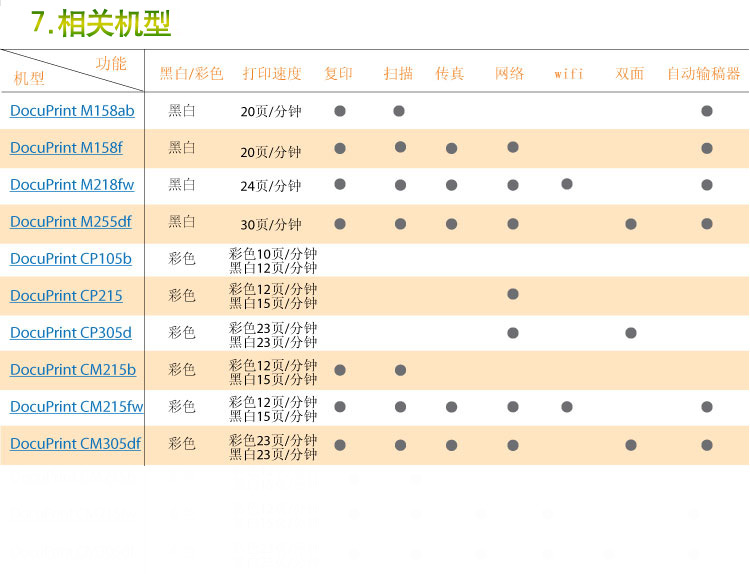Click the 传真 dot for CM215fw
The image size is (750, 574).
coord(452,407)
